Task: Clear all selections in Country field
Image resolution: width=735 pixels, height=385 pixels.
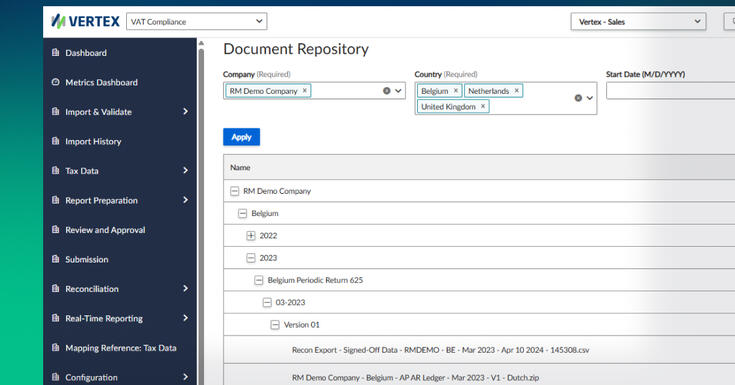Action: pyautogui.click(x=578, y=98)
